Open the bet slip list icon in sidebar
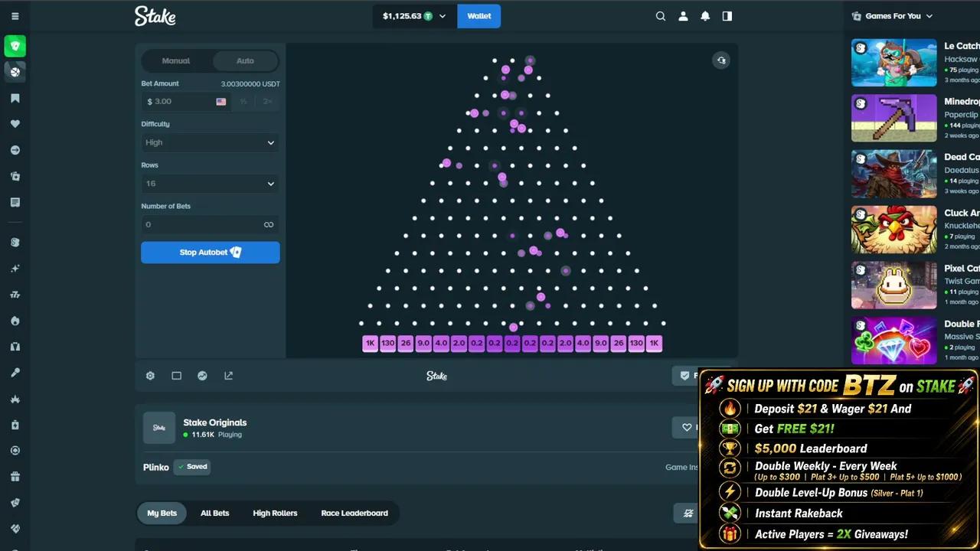The height and width of the screenshot is (551, 980). click(15, 202)
